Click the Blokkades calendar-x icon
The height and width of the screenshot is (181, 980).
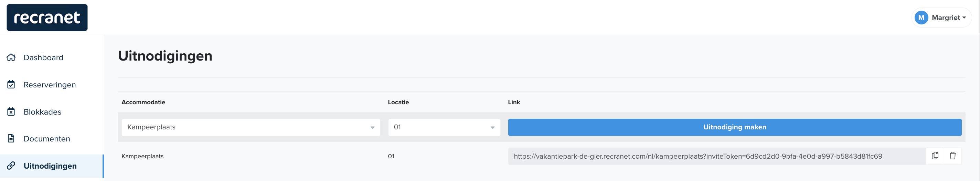point(11,111)
